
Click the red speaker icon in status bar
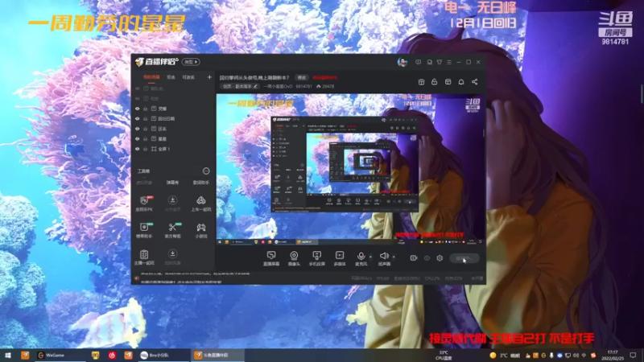137,278
